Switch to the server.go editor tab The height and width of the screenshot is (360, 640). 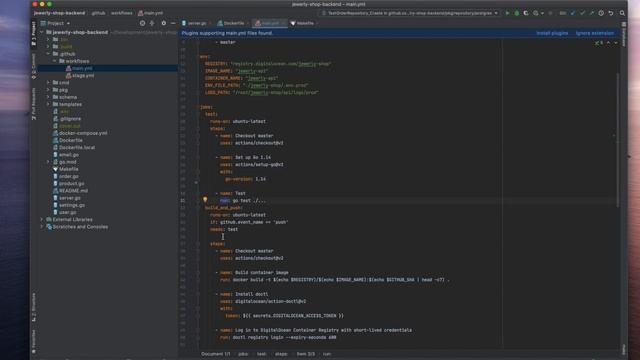coord(195,23)
